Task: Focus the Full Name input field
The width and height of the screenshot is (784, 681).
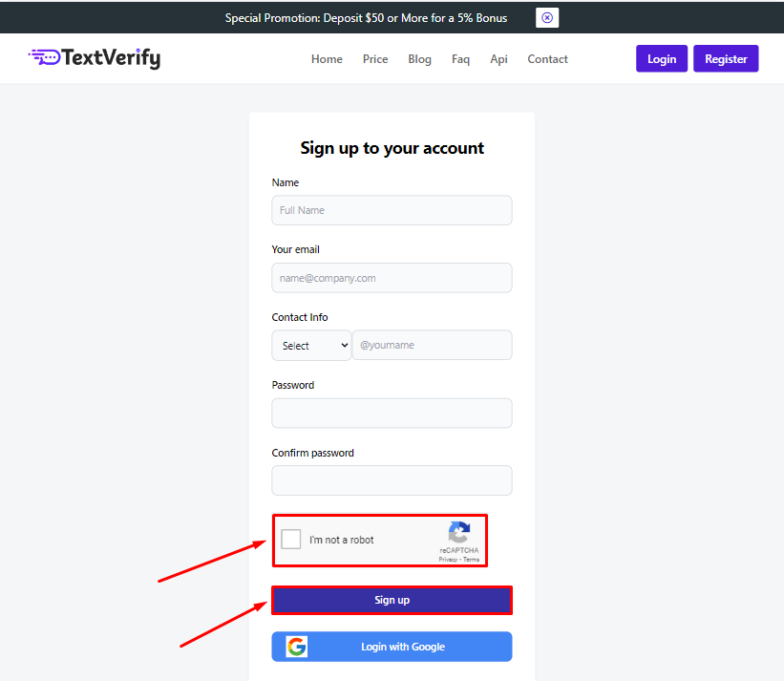Action: coord(392,210)
